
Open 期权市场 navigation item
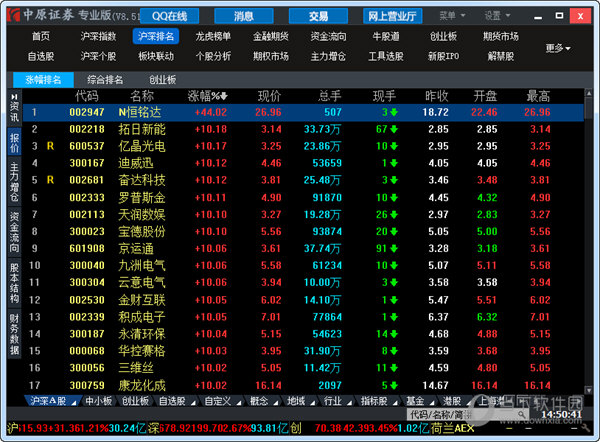point(271,56)
